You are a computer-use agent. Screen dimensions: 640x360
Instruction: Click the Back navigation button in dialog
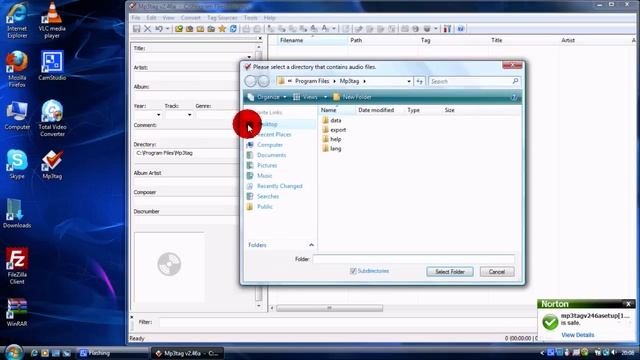(251, 81)
